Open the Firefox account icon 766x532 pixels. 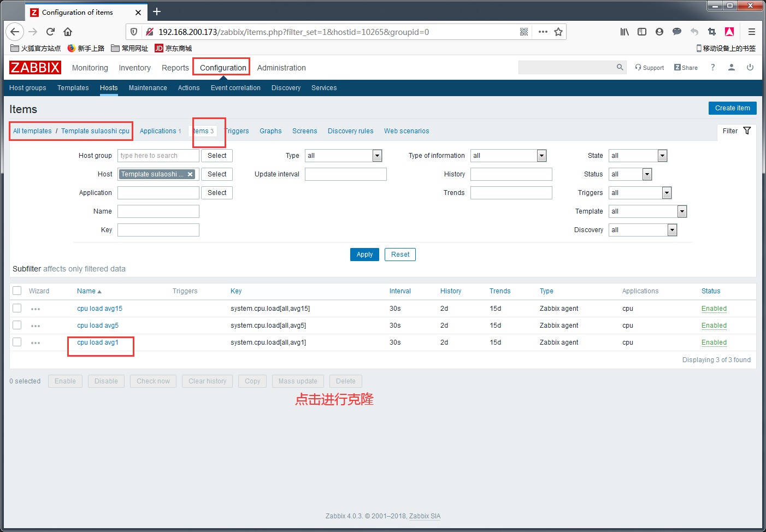(659, 32)
